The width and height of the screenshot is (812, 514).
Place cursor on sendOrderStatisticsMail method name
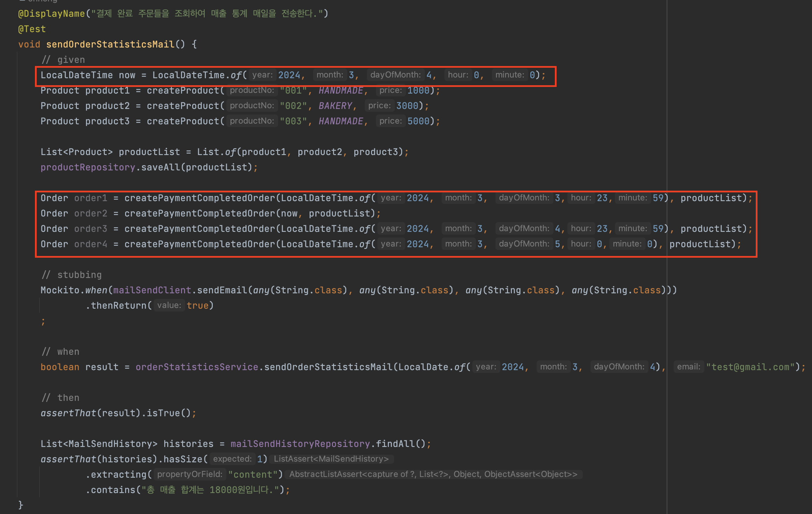point(110,44)
